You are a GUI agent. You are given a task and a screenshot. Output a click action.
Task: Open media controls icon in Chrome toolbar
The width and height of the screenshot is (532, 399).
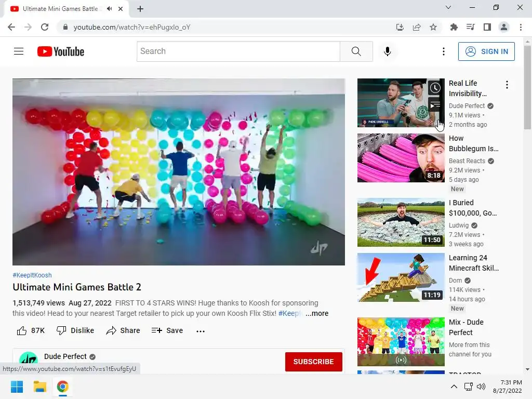470,27
